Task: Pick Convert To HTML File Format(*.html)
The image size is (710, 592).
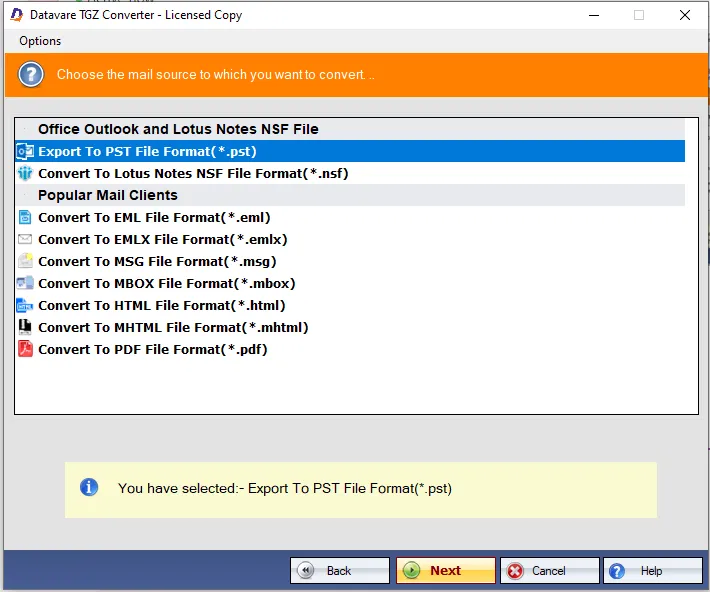Action: pos(350,305)
